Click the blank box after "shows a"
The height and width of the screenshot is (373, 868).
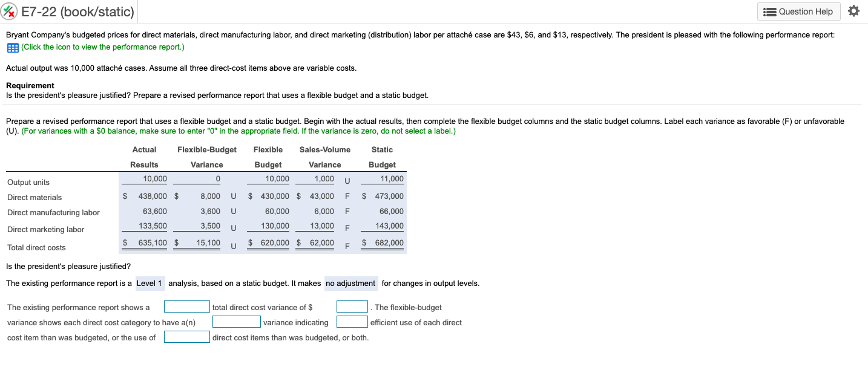coord(186,306)
